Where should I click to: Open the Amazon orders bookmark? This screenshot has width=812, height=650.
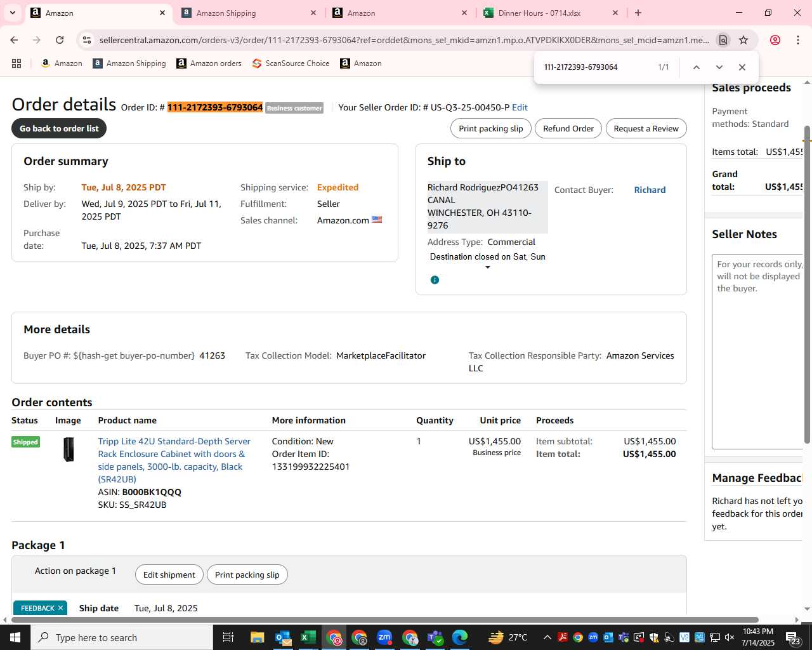(x=209, y=63)
